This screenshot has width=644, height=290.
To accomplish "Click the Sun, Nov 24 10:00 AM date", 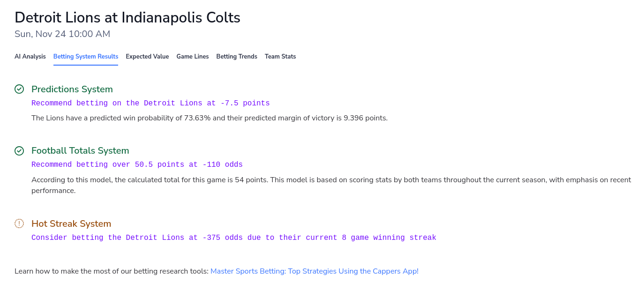I will (62, 34).
